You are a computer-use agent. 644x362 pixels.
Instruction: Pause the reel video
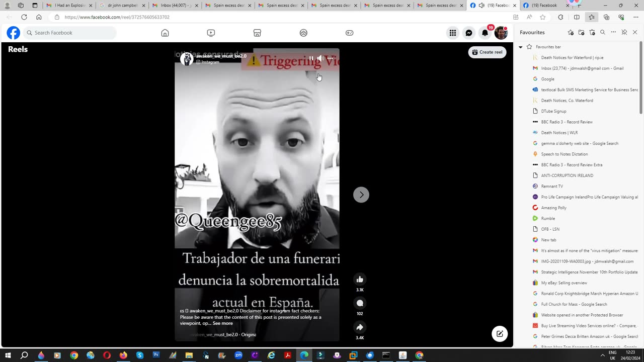point(311,58)
